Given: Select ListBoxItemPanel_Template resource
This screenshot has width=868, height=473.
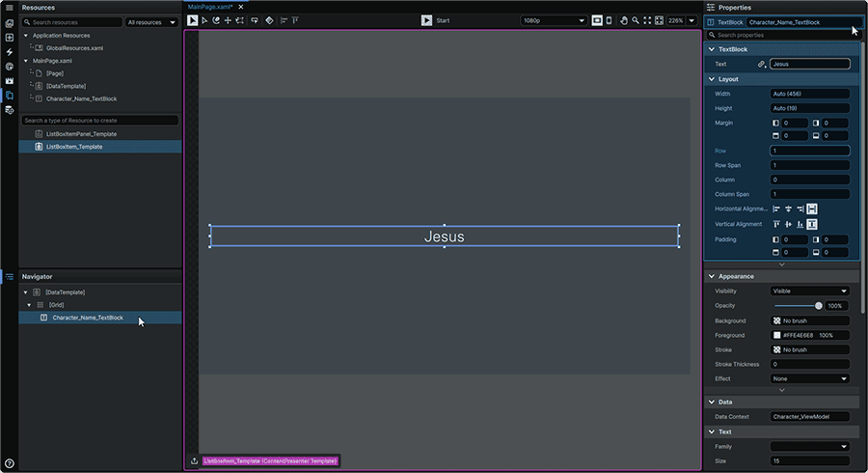Looking at the screenshot, I should point(81,134).
